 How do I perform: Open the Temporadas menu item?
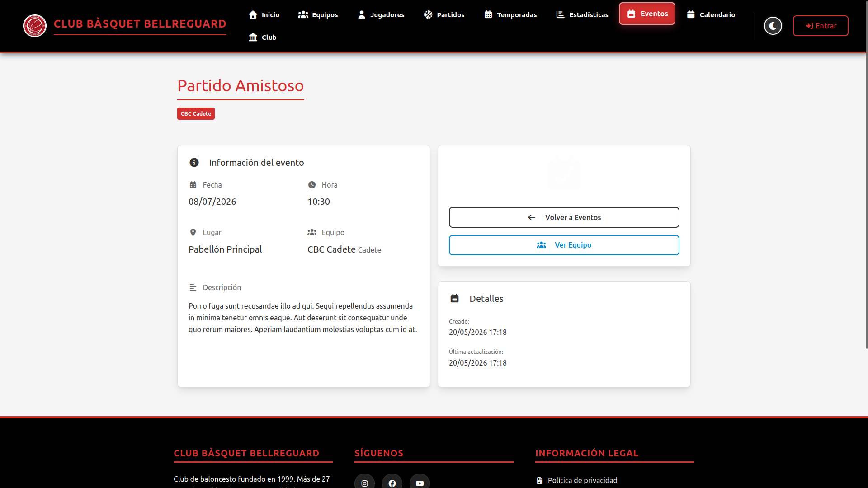pyautogui.click(x=510, y=15)
